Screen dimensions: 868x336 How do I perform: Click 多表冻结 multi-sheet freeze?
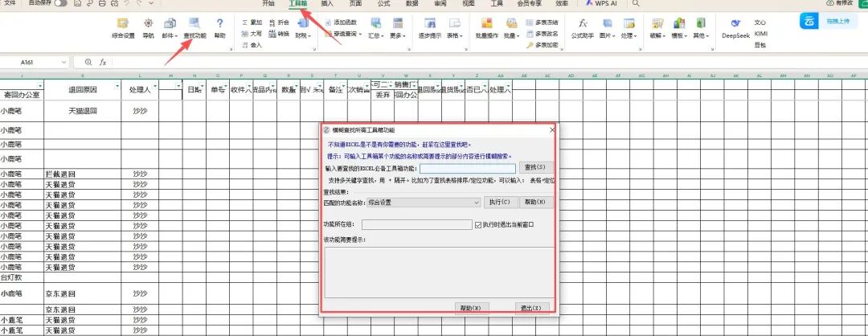pos(542,23)
